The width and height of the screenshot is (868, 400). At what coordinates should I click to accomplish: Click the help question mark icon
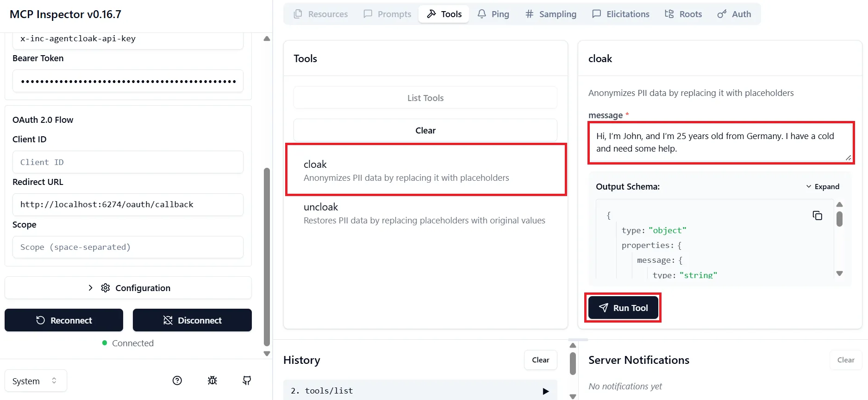tap(177, 381)
